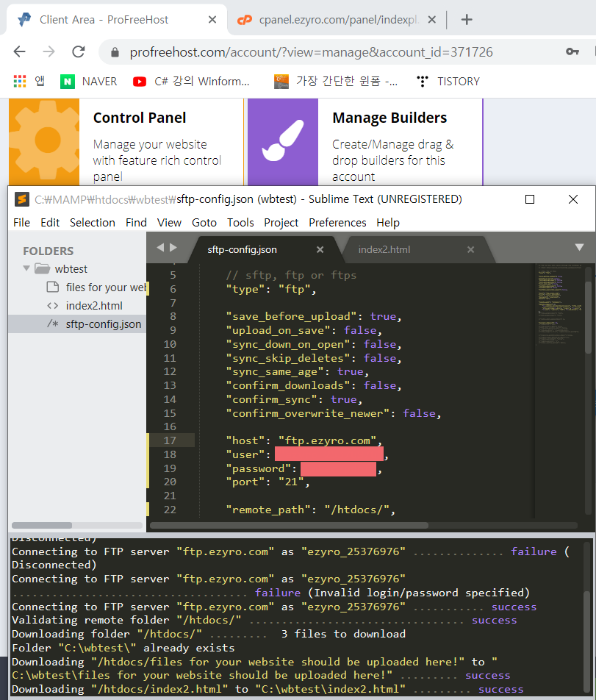Viewport: 596px width, 700px height.
Task: Close the sftp-config.json editor tab
Action: (320, 249)
